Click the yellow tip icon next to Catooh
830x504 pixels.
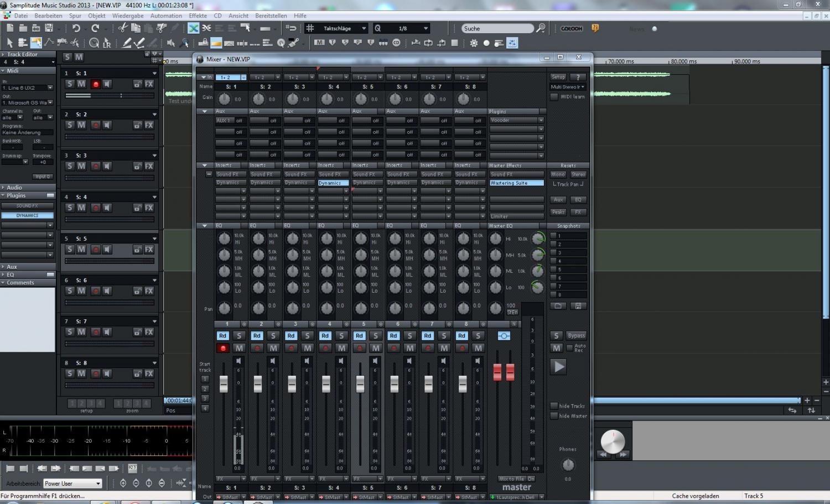[595, 28]
